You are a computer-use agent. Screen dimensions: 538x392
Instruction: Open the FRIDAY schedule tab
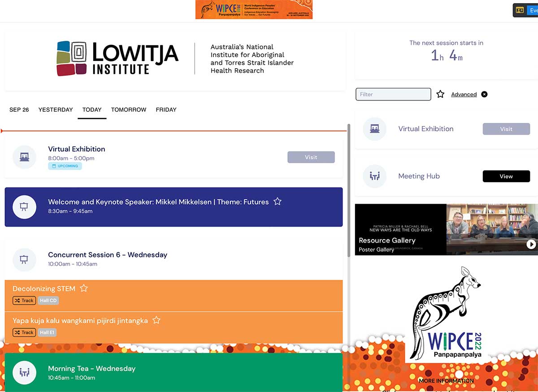click(166, 109)
